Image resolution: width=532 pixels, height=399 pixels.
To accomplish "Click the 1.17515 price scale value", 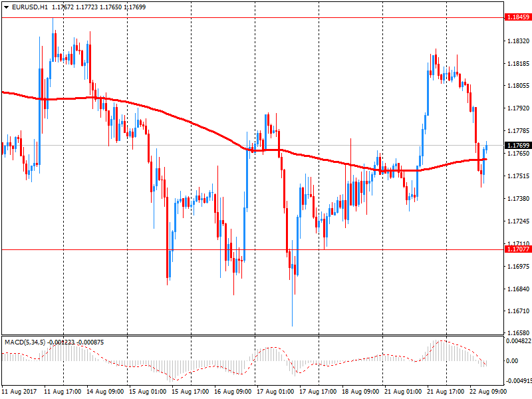I will (518, 176).
